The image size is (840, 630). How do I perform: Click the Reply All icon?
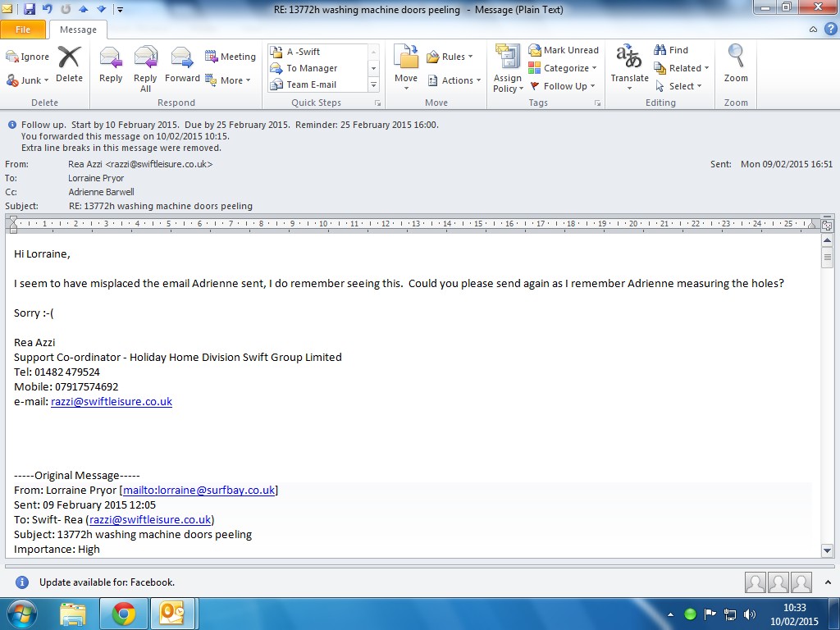[146, 57]
